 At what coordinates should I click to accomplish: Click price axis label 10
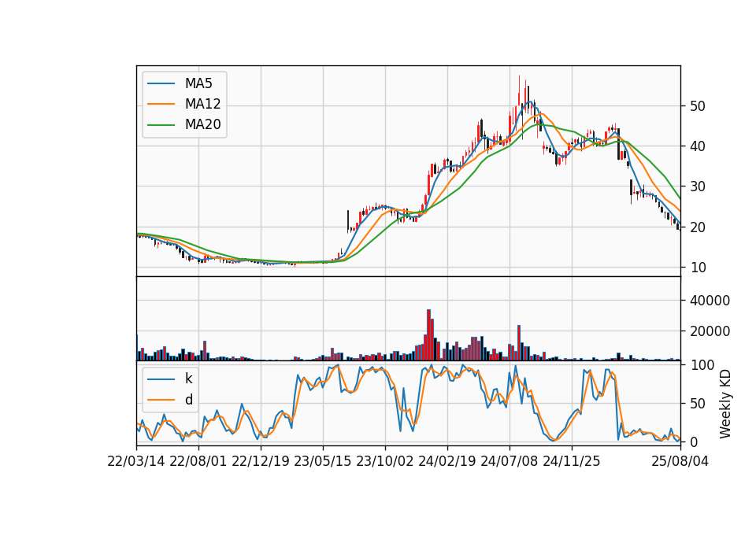coord(698,268)
